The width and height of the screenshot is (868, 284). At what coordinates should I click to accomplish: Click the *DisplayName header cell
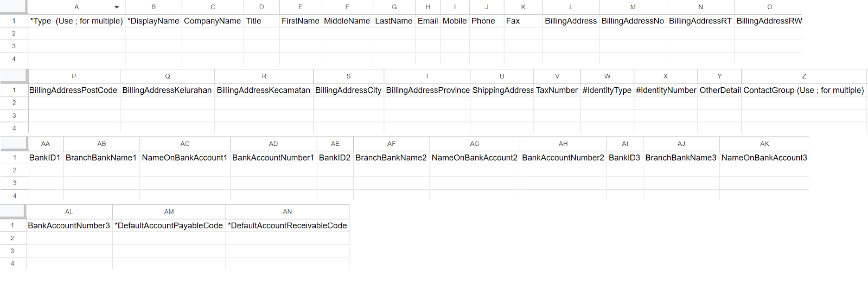click(x=154, y=21)
